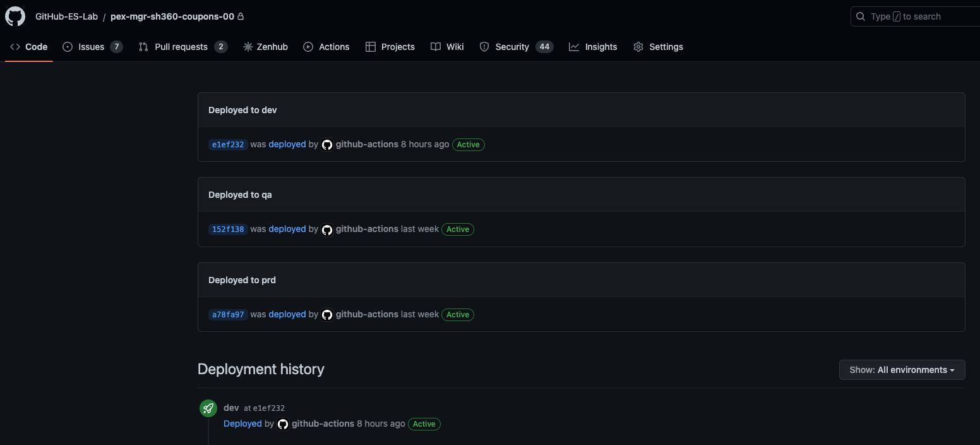Viewport: 980px width, 445px height.
Task: Click the 'deployed' link in the qa card
Action: [x=287, y=229]
